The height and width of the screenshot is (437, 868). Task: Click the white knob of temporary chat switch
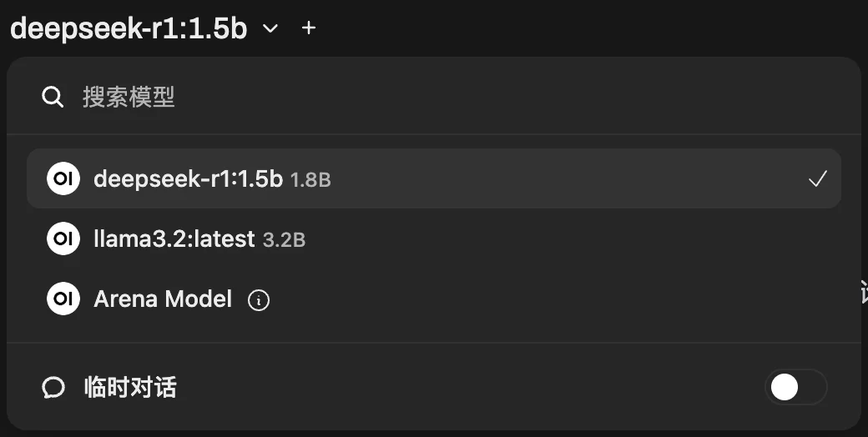click(x=785, y=387)
